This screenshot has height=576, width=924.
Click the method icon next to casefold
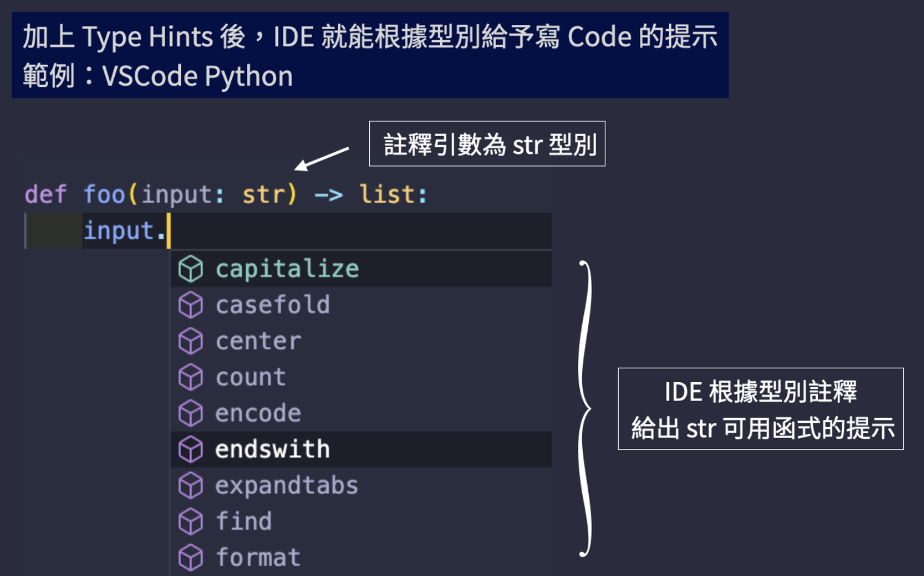tap(191, 305)
